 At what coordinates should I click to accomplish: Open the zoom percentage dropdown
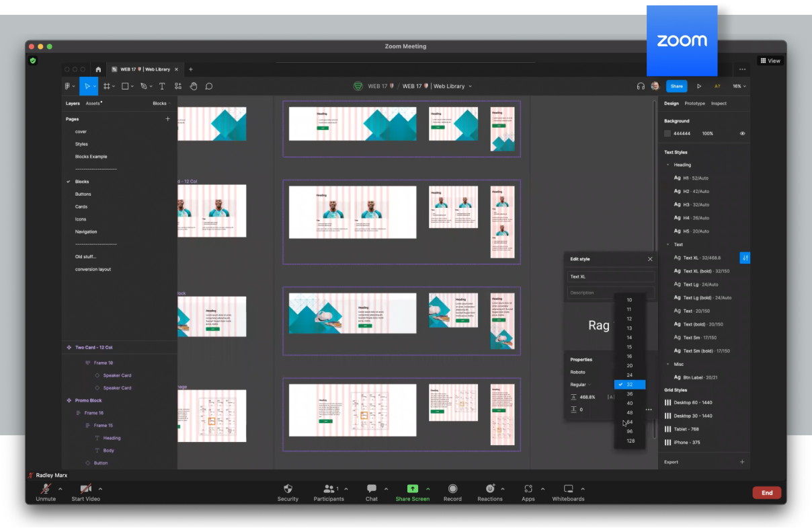coord(737,86)
